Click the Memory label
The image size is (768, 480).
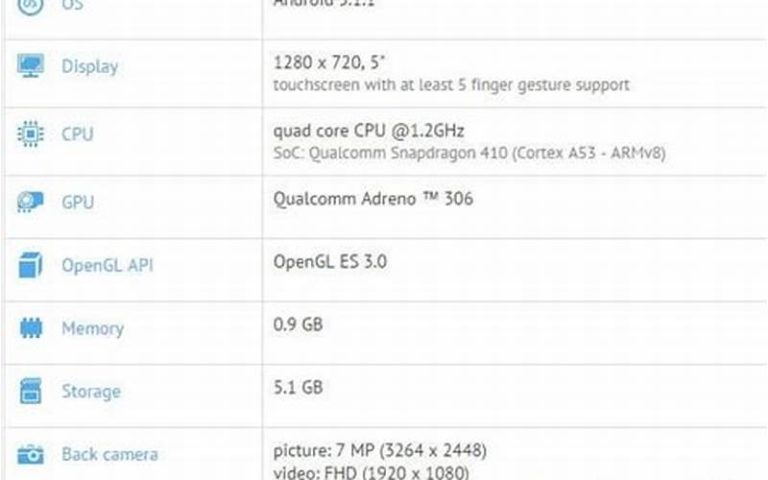pyautogui.click(x=92, y=329)
